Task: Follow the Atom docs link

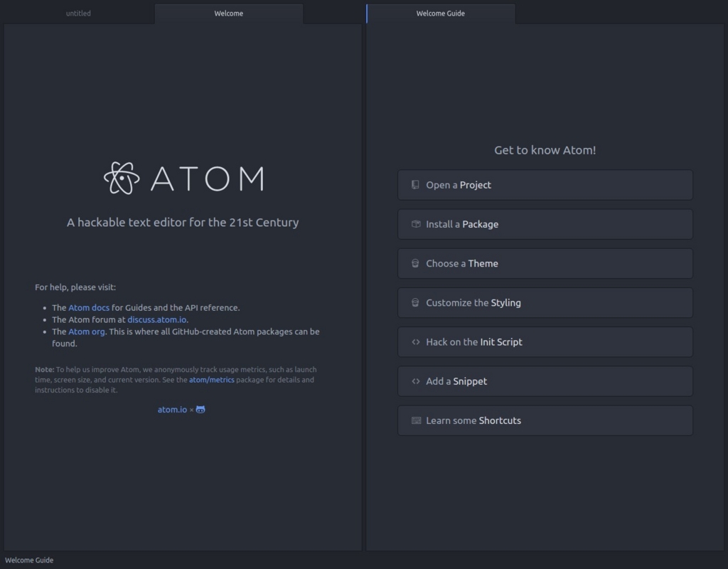Action: (88, 307)
